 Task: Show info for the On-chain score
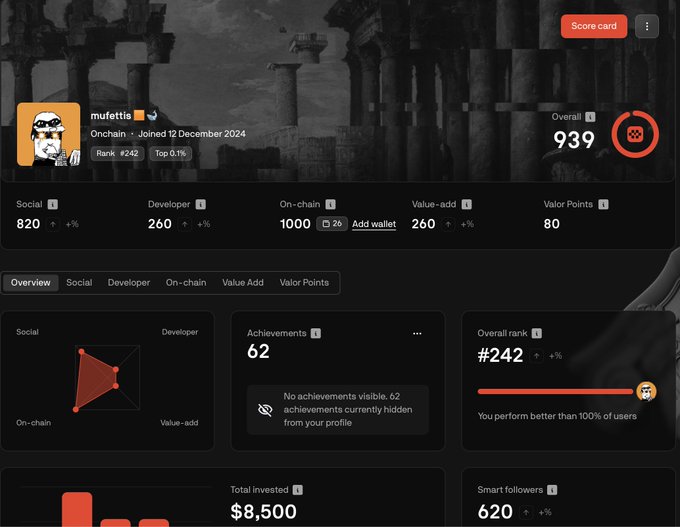330,204
